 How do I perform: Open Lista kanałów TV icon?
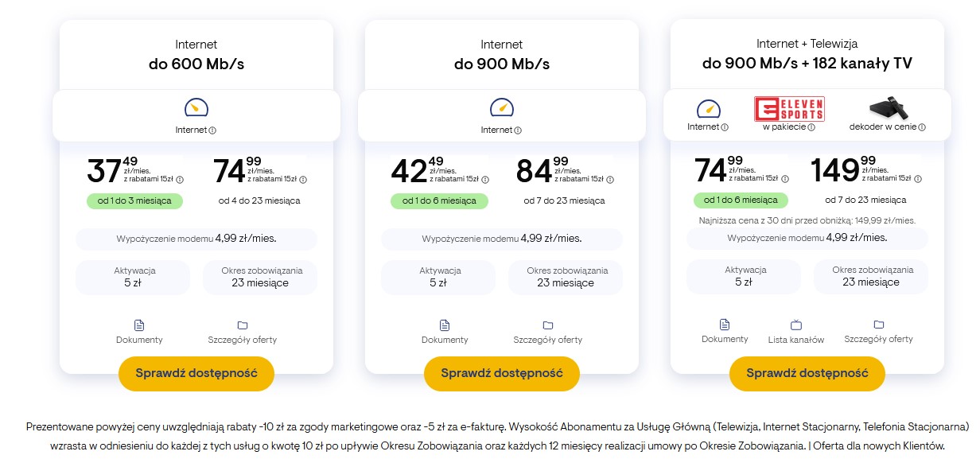796,325
